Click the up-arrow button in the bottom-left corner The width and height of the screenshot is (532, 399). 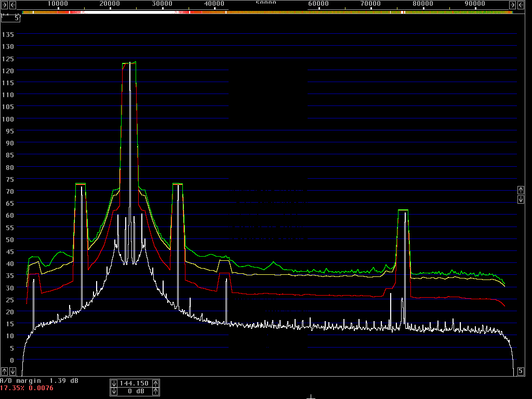4,371
